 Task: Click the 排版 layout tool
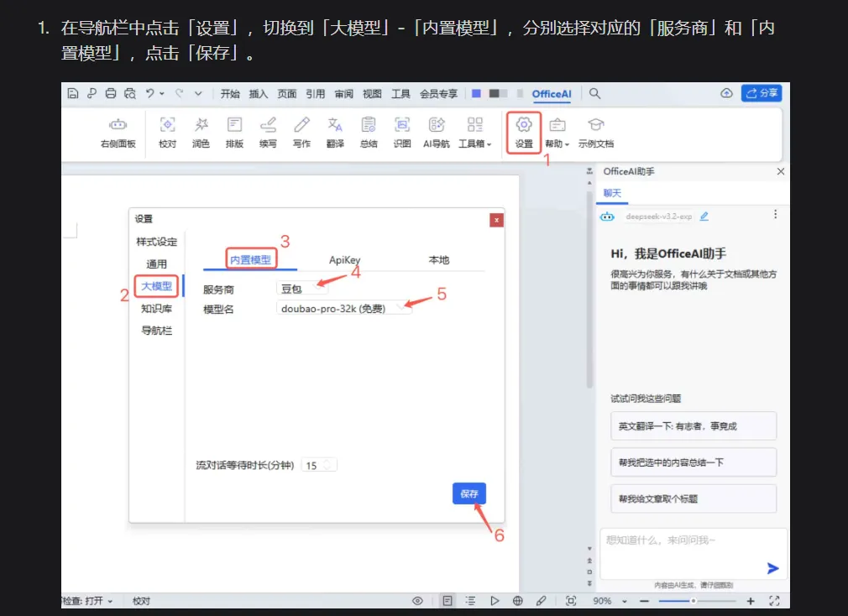click(x=235, y=133)
